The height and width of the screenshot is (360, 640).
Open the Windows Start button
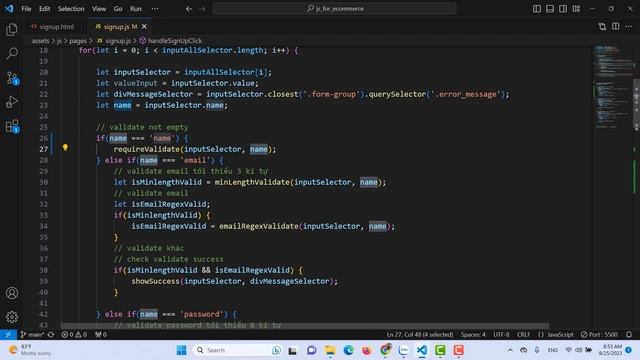[x=182, y=350]
